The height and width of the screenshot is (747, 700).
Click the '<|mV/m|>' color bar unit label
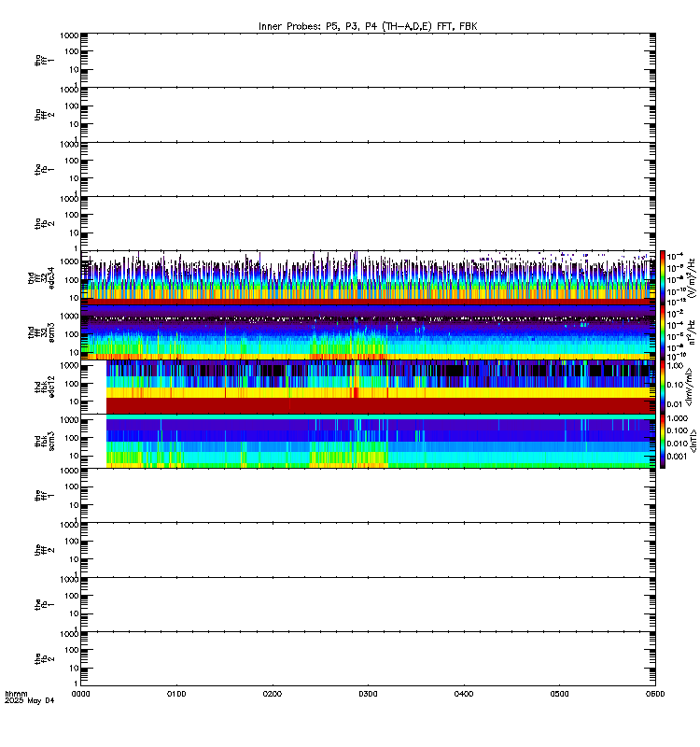click(x=690, y=387)
